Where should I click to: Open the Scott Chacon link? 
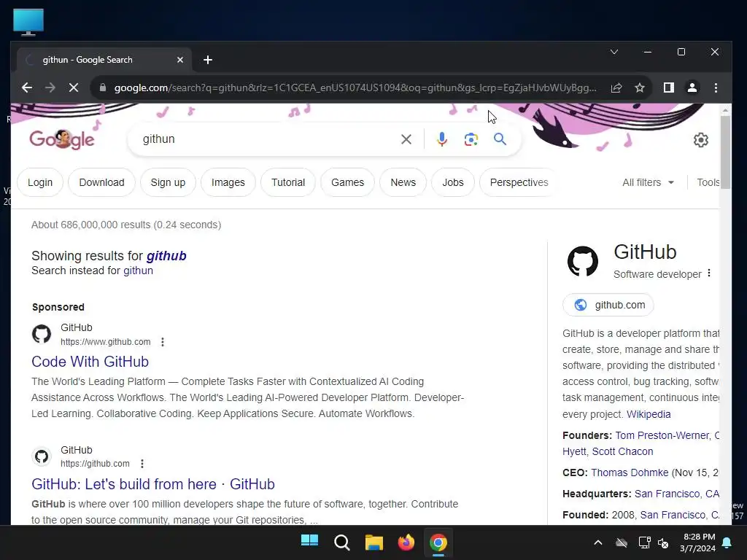click(x=622, y=451)
